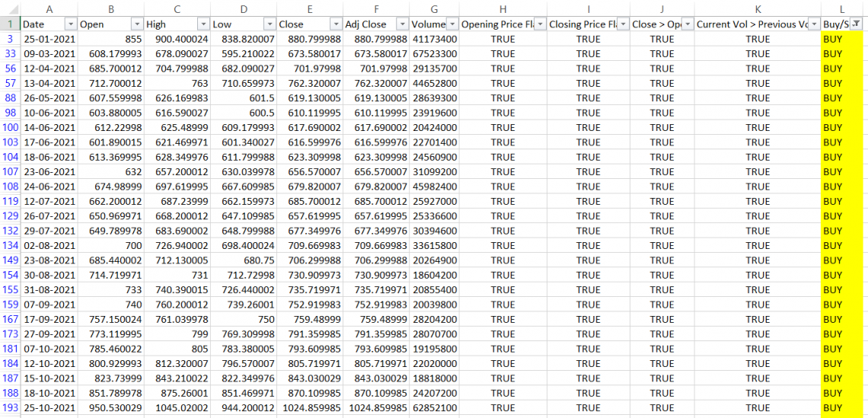Select column G header
Image resolution: width=868 pixels, height=418 pixels.
pyautogui.click(x=434, y=8)
